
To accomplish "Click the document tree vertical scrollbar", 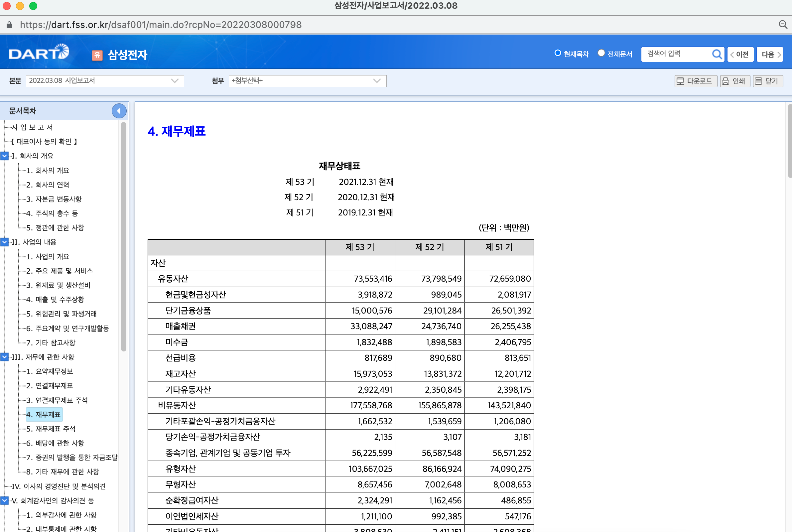I will (124, 237).
